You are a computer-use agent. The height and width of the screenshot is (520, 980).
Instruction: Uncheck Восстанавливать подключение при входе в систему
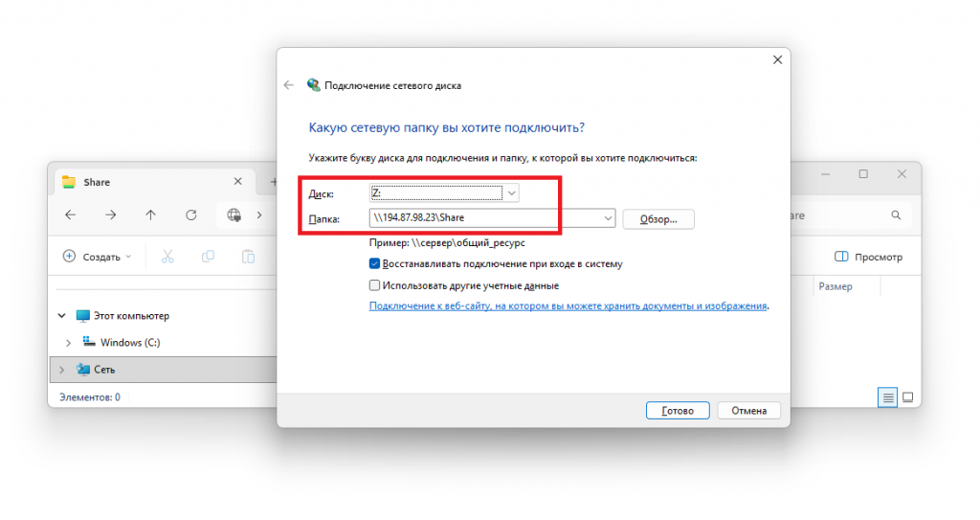tap(374, 264)
